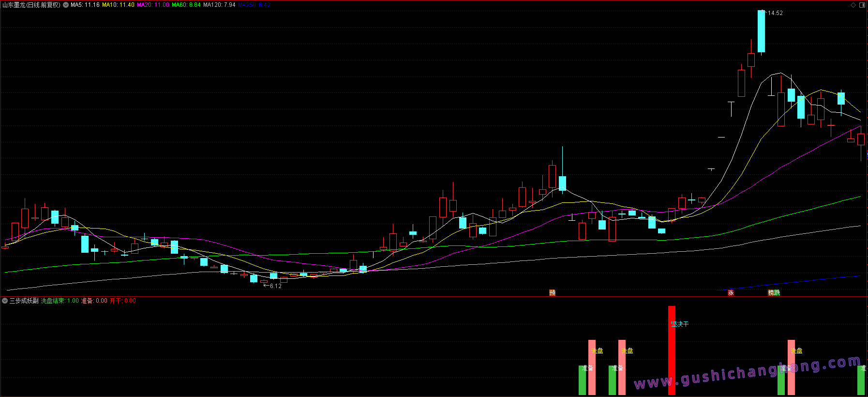Click the brown 榜 event marker
This screenshot has width=868, height=397.
pos(771,292)
